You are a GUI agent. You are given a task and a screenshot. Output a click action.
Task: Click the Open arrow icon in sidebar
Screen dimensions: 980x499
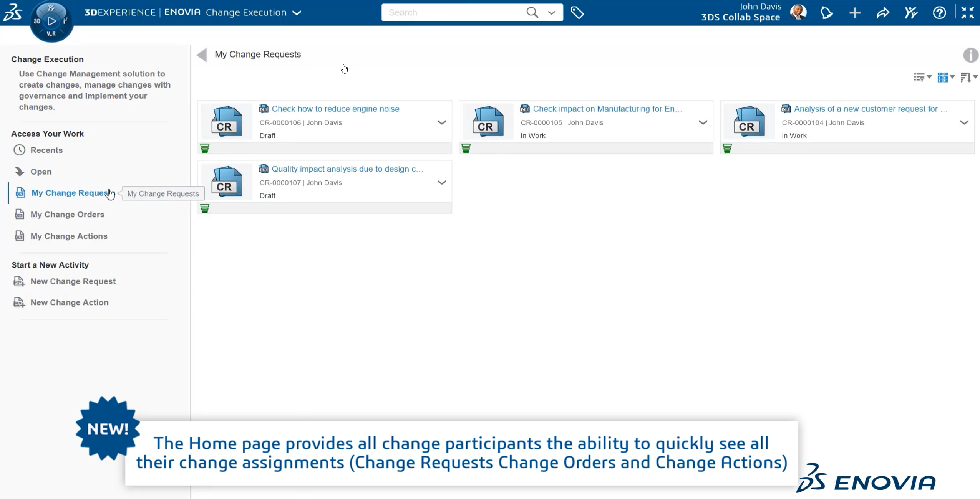(x=19, y=171)
